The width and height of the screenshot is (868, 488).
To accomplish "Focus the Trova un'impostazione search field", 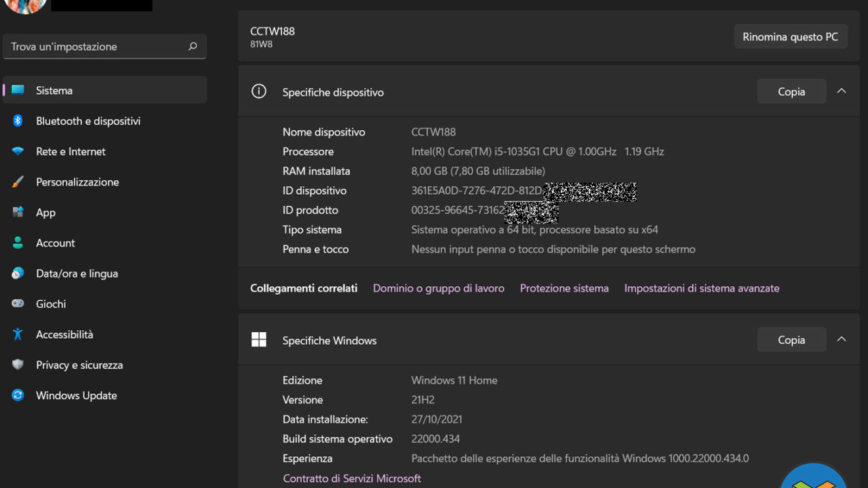I will coord(95,47).
